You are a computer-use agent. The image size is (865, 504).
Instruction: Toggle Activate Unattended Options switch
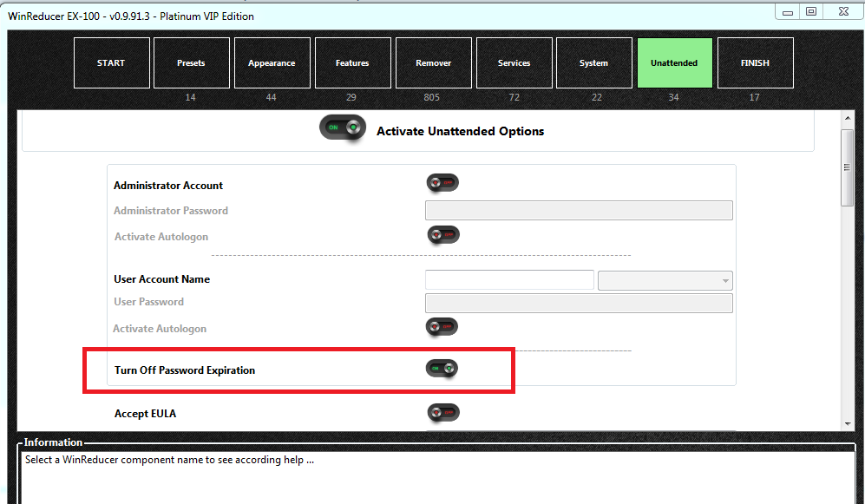(x=343, y=128)
